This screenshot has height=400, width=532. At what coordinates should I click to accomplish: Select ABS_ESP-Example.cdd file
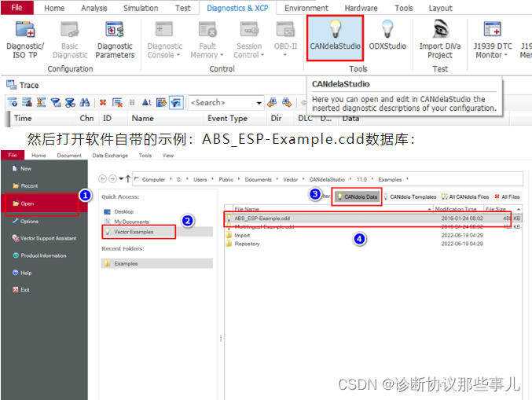tap(372, 218)
